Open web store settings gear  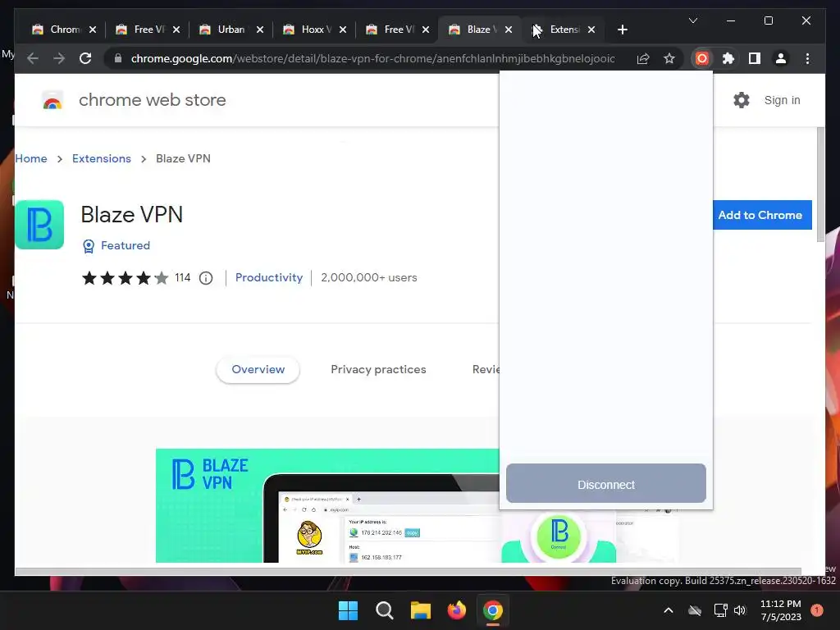pos(742,100)
